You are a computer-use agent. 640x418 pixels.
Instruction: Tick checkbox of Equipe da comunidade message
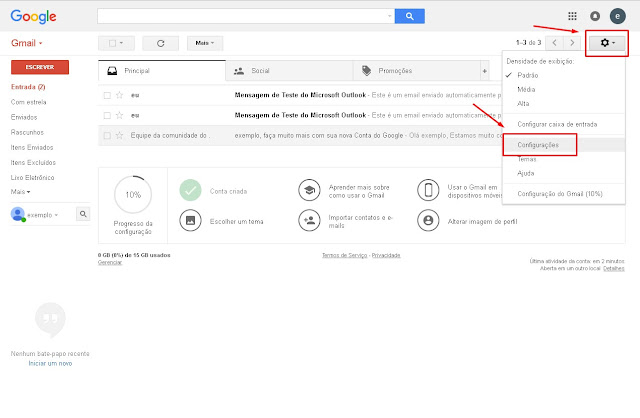[107, 135]
